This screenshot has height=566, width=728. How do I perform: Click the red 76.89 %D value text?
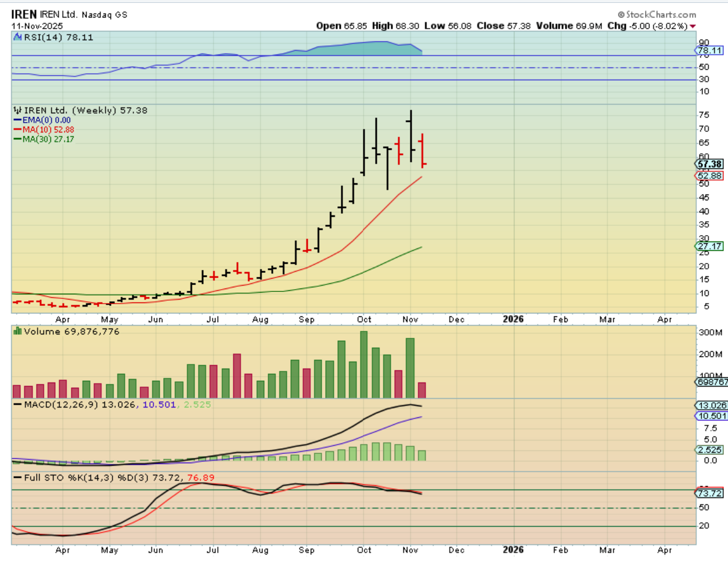click(200, 478)
